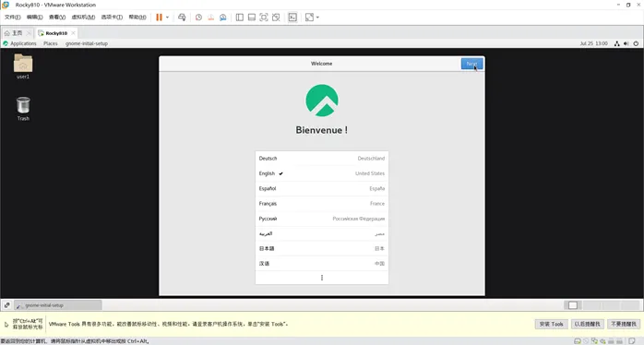The width and height of the screenshot is (644, 345).
Task: Select Español language row
Action: (322, 188)
